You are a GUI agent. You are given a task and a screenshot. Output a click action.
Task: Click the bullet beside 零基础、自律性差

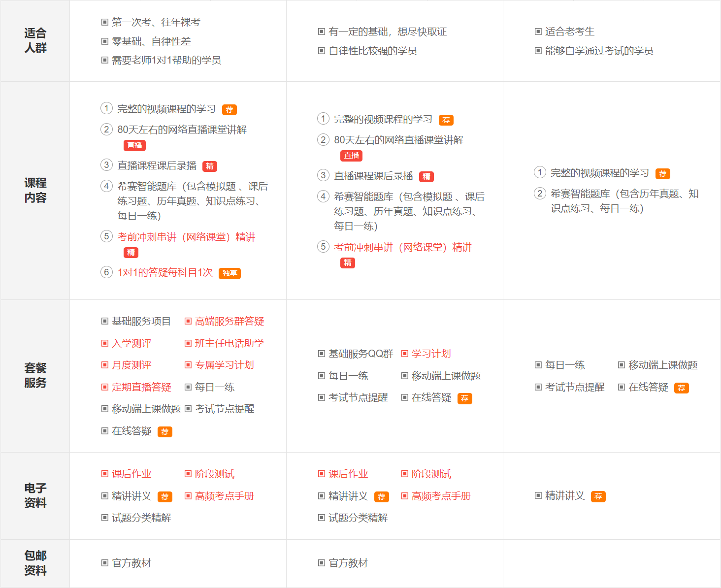click(104, 41)
